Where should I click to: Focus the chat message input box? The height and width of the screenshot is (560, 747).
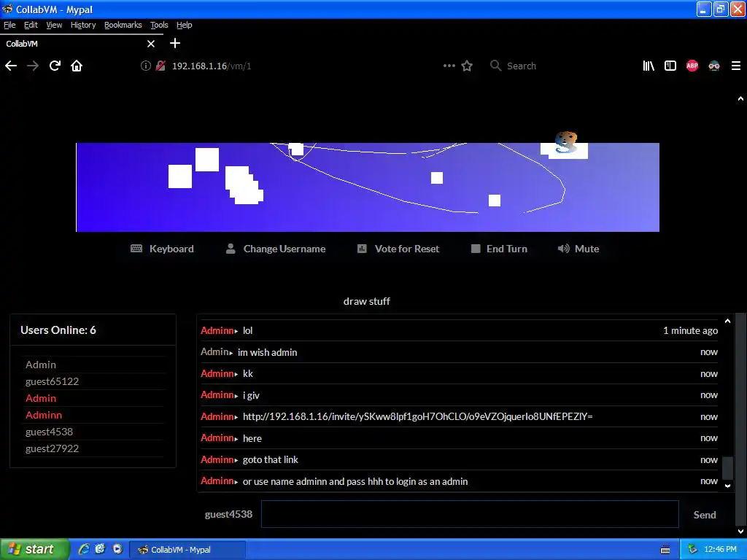point(470,514)
